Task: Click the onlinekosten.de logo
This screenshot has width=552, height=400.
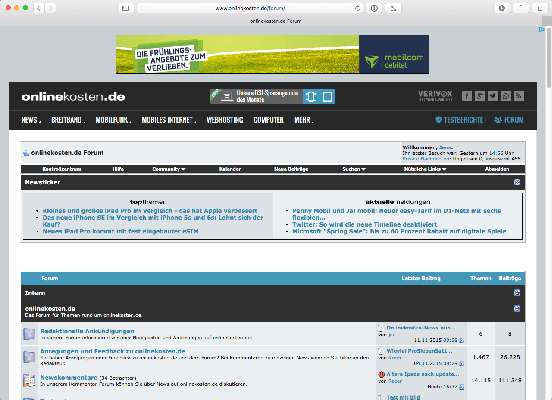Action: [x=73, y=97]
